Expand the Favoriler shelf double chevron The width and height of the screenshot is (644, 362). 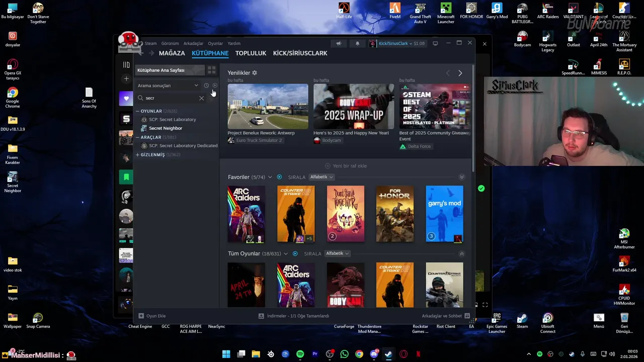[461, 177]
